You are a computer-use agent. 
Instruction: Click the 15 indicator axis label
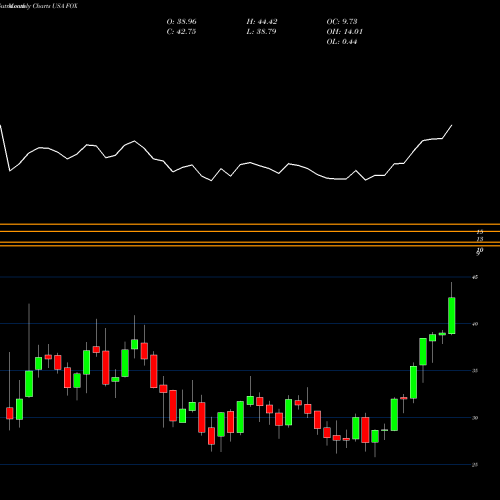[480, 232]
